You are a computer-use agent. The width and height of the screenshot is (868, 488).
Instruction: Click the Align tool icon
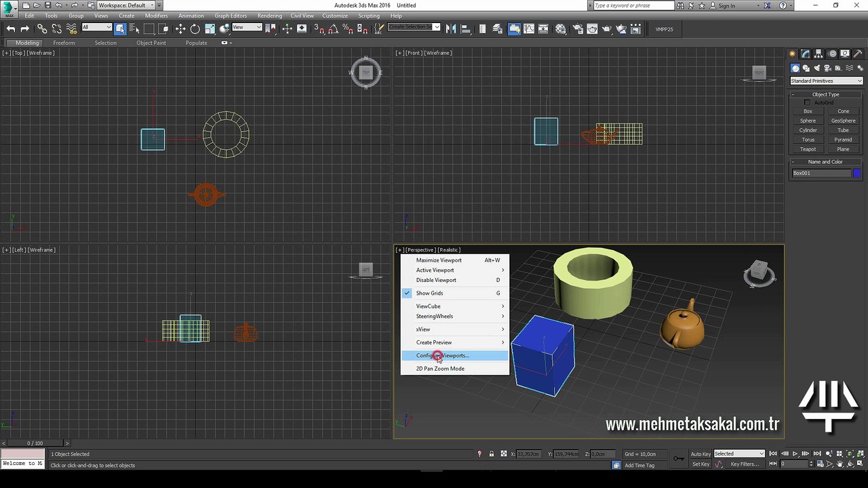pyautogui.click(x=466, y=28)
